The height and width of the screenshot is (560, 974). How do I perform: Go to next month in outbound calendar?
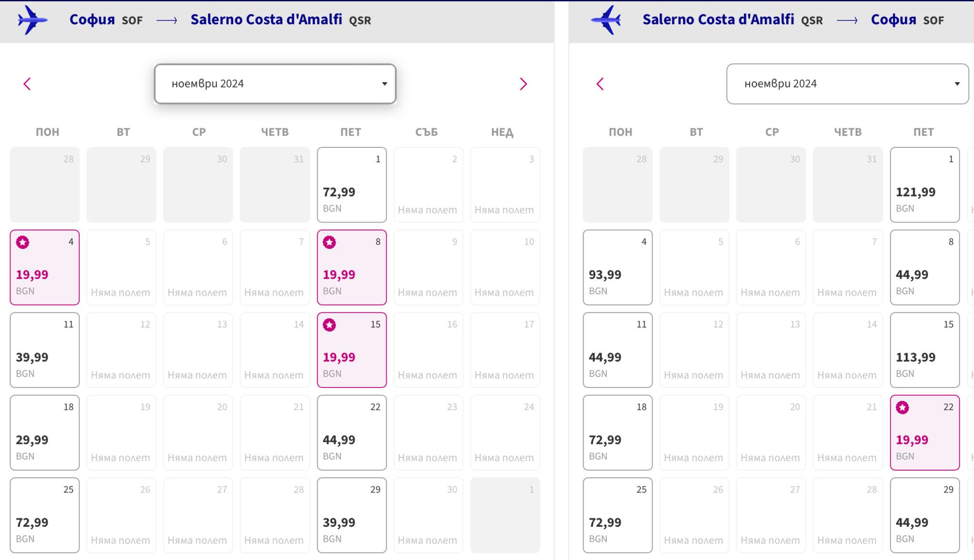523,84
